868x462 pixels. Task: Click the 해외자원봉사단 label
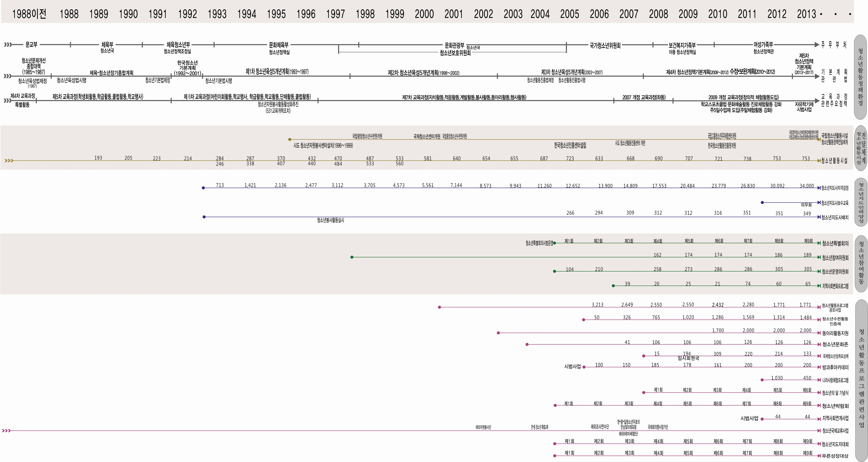[483, 427]
